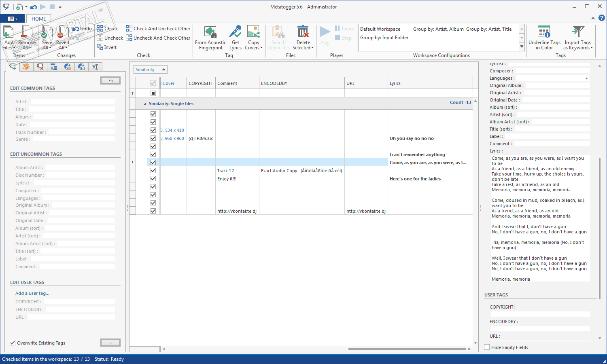Click the Uncheck And Check Other icon
Viewport: 607px width, 364px height.
129,38
